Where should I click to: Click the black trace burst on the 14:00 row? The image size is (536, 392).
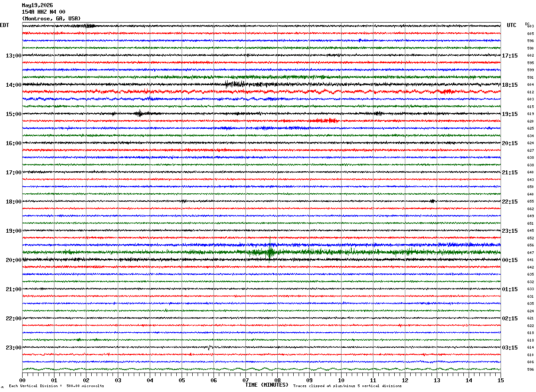235,84
